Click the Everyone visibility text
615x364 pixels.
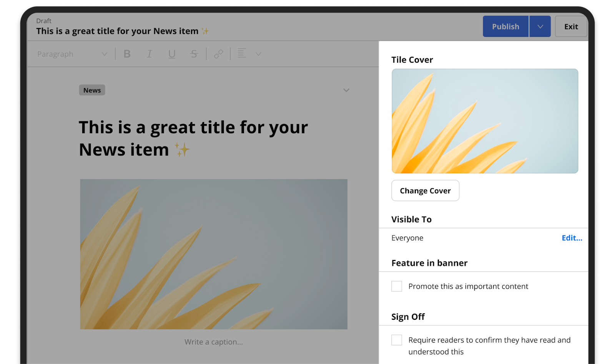coord(407,238)
